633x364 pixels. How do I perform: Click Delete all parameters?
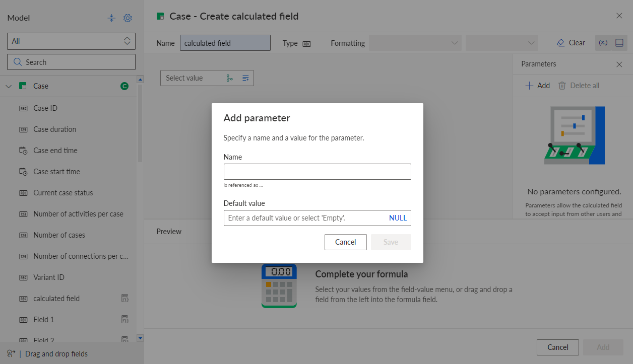(579, 86)
